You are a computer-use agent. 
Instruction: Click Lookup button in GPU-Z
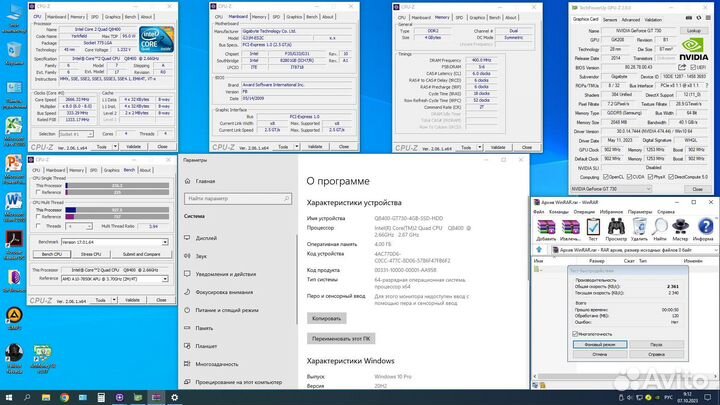[694, 30]
